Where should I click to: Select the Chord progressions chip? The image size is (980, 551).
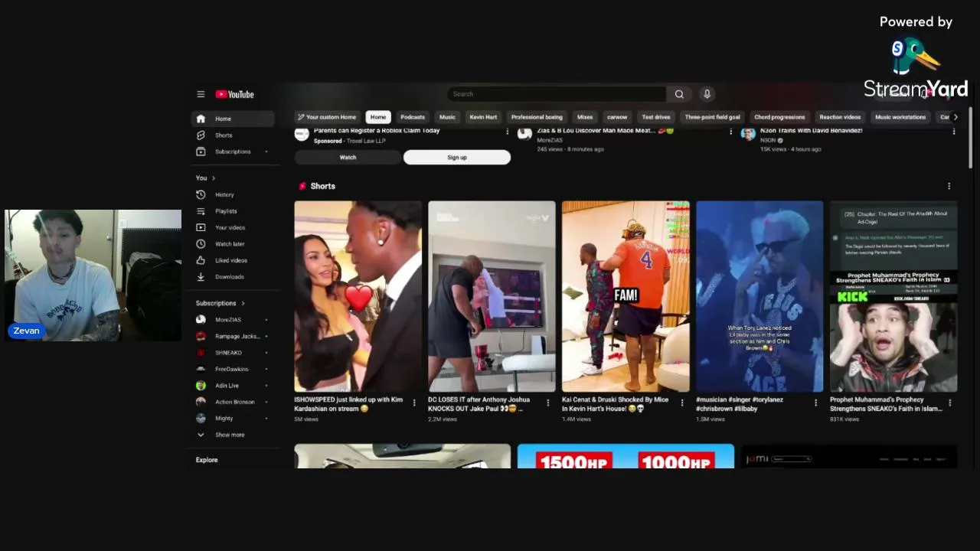[779, 117]
